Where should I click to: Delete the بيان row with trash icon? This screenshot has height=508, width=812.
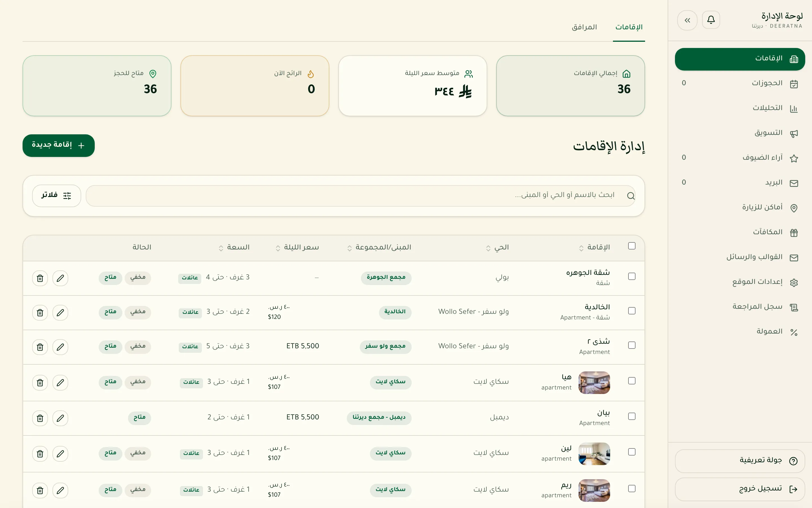tap(40, 418)
